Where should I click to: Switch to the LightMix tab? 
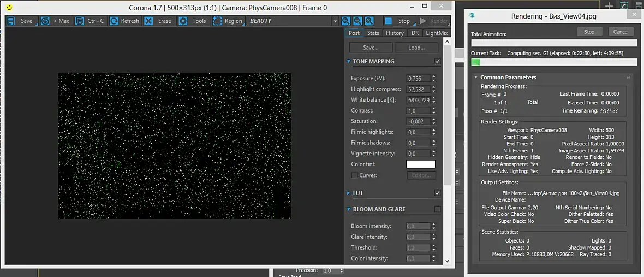coord(437,33)
